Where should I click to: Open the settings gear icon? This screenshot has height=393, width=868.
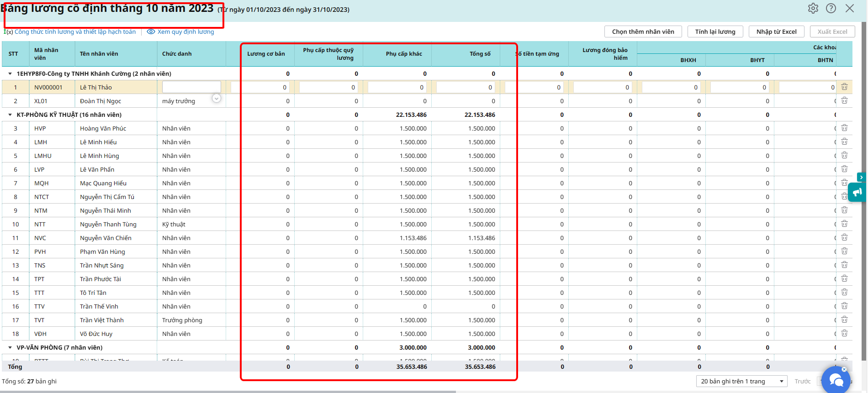(x=813, y=8)
